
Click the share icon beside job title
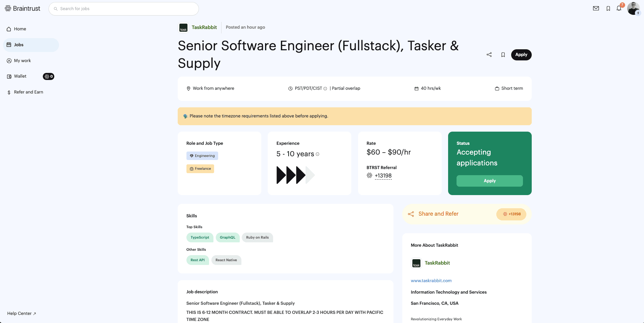[489, 55]
